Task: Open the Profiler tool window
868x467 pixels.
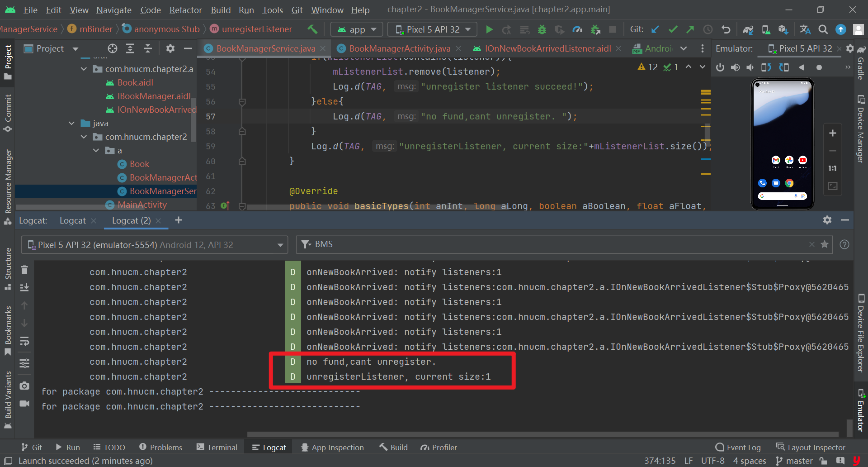Action: [439, 447]
